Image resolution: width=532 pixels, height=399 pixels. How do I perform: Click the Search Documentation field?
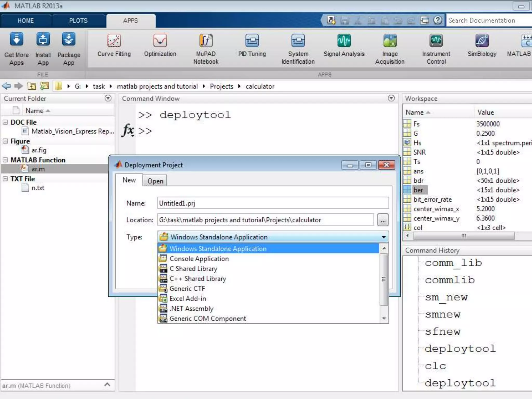pos(489,21)
